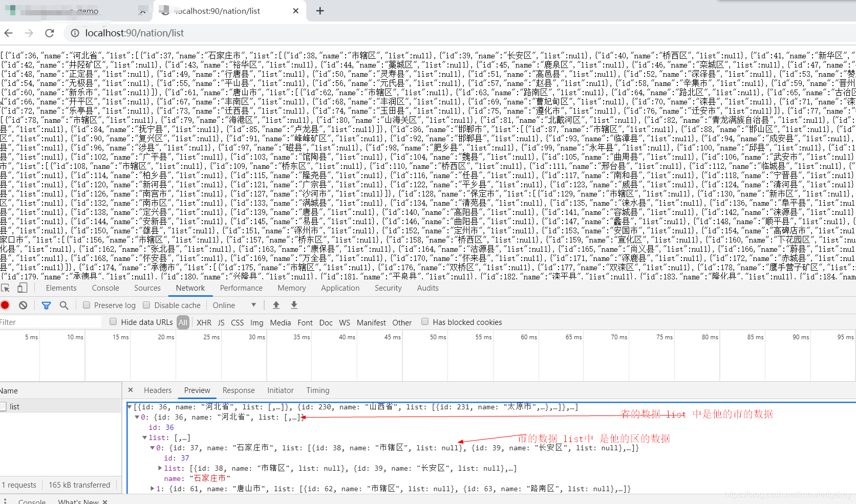Show the Timing tab of request
Image resolution: width=856 pixels, height=504 pixels.
tap(318, 390)
